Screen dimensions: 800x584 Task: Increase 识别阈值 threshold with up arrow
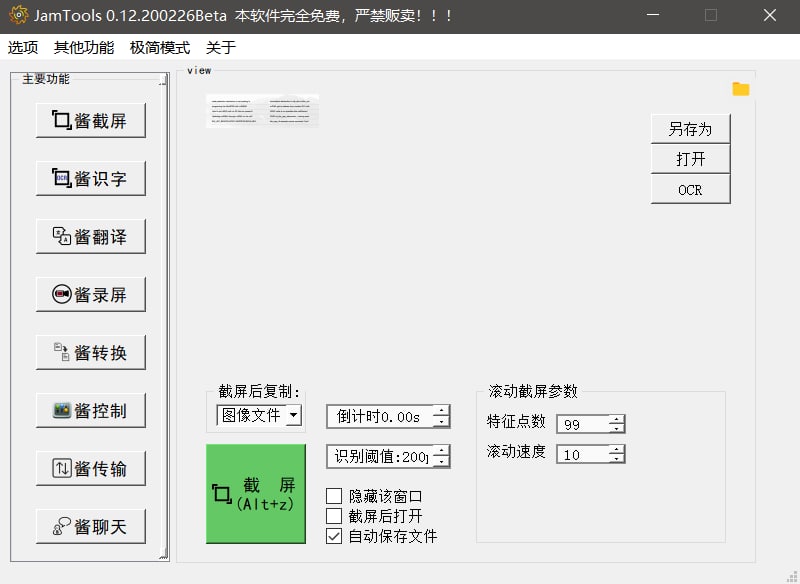coord(441,451)
